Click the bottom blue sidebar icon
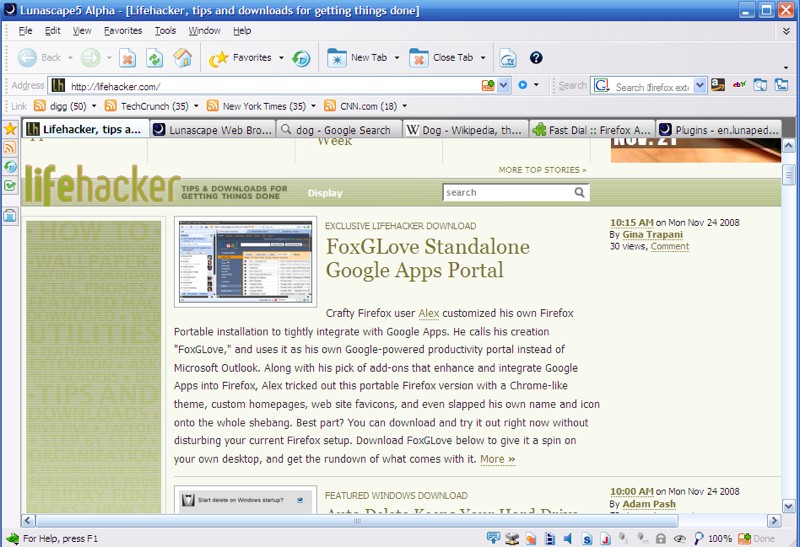The height and width of the screenshot is (547, 800). point(10,216)
